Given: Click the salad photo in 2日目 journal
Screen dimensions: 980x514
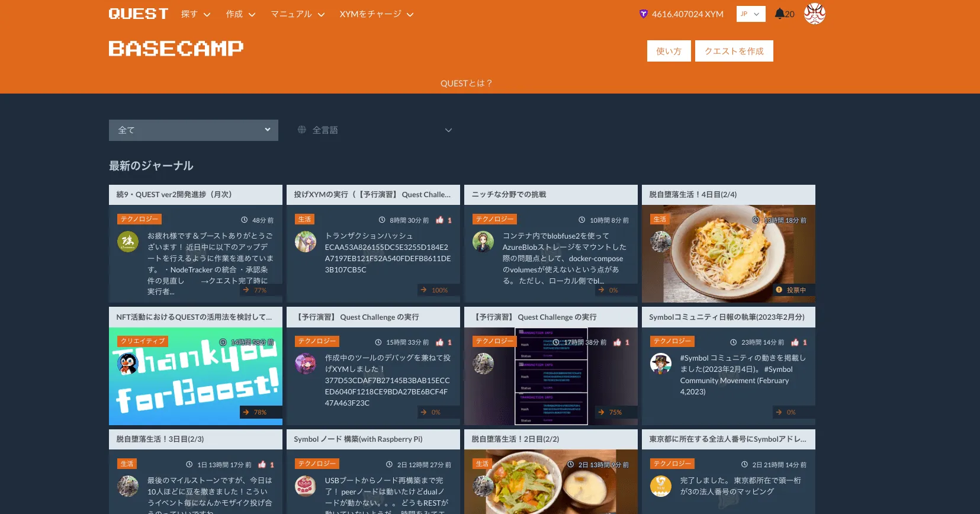Looking at the screenshot, I should (551, 482).
